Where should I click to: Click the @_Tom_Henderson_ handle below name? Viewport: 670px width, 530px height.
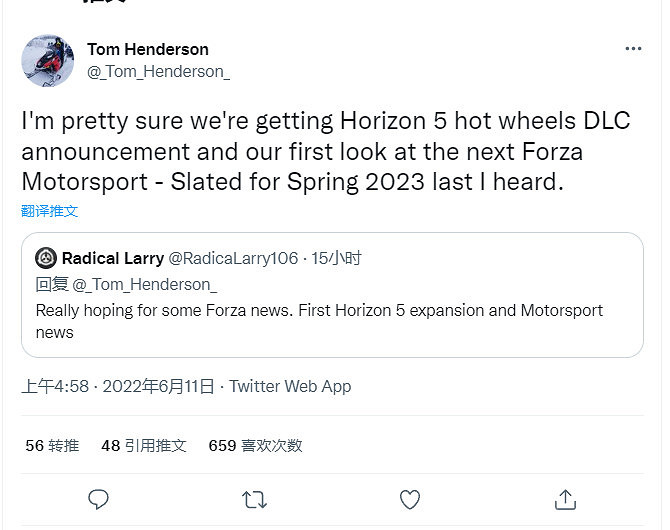[x=158, y=71]
